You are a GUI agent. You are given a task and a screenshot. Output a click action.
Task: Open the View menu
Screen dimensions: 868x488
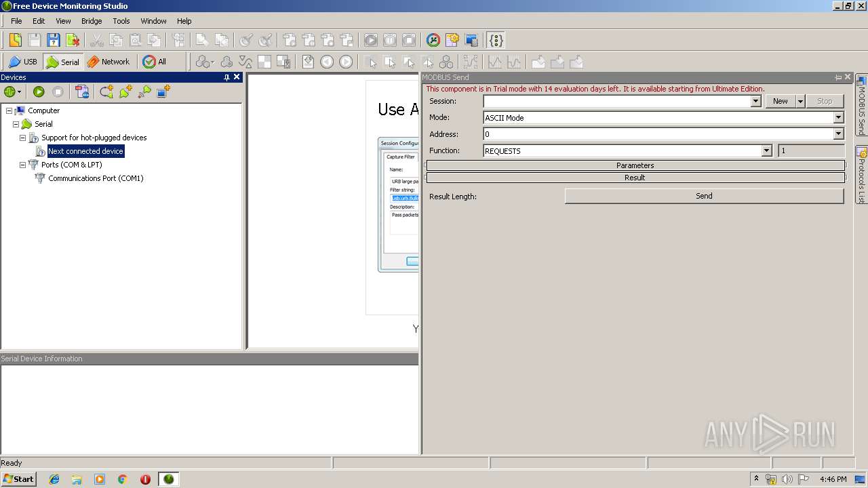pos(63,21)
